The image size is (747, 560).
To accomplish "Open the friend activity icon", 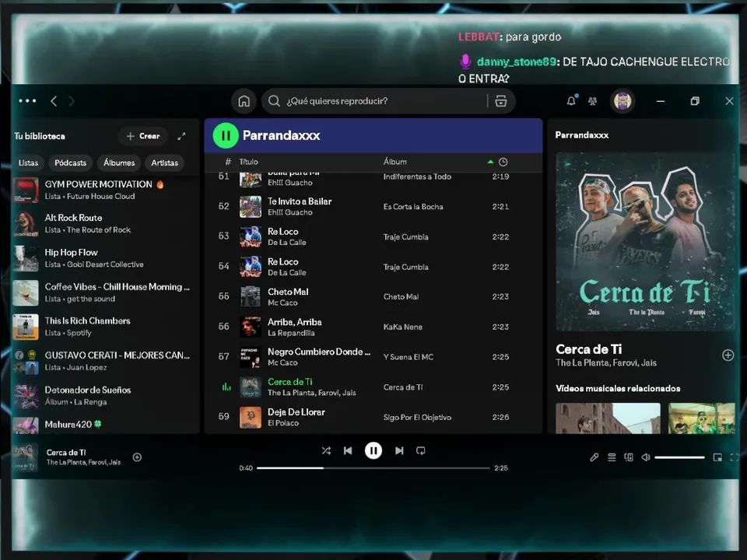I will (x=593, y=101).
